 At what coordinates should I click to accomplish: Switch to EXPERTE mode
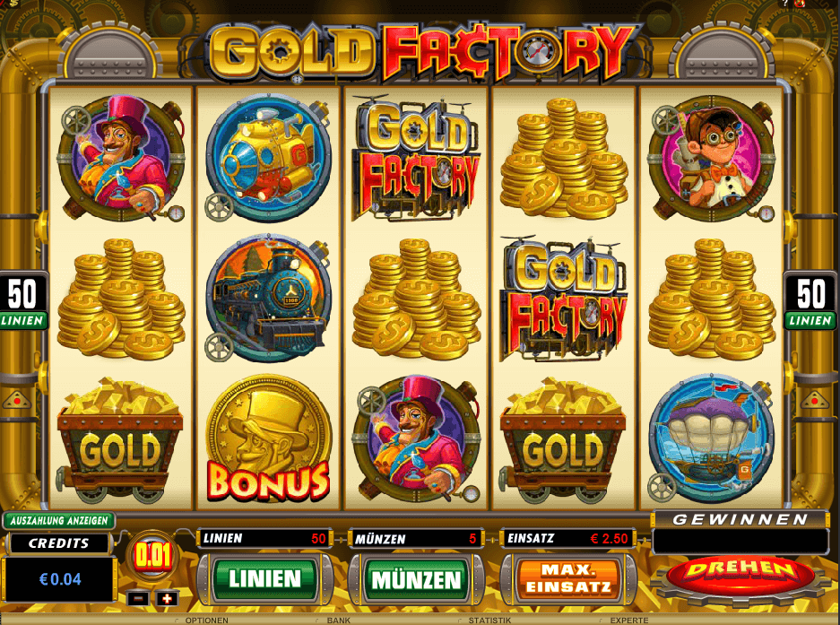(x=628, y=621)
